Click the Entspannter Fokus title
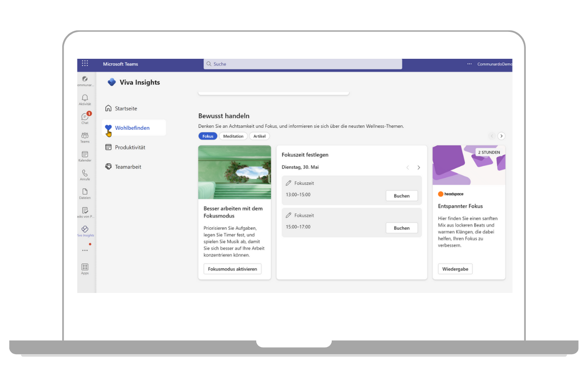588x387 pixels. point(461,206)
